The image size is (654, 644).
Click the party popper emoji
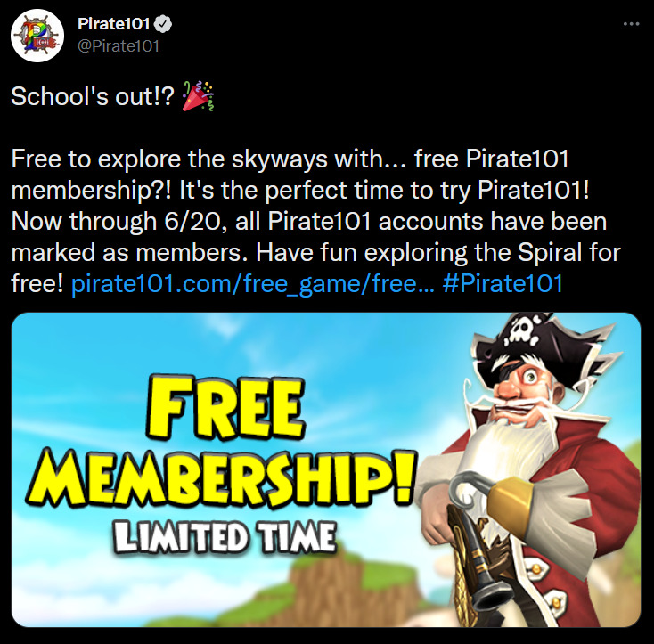tap(199, 96)
